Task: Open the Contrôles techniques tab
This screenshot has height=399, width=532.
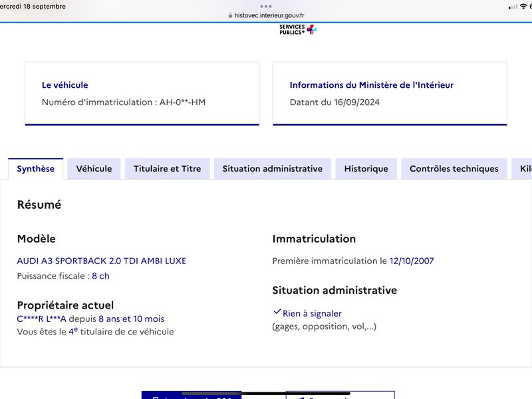Action: pos(454,169)
